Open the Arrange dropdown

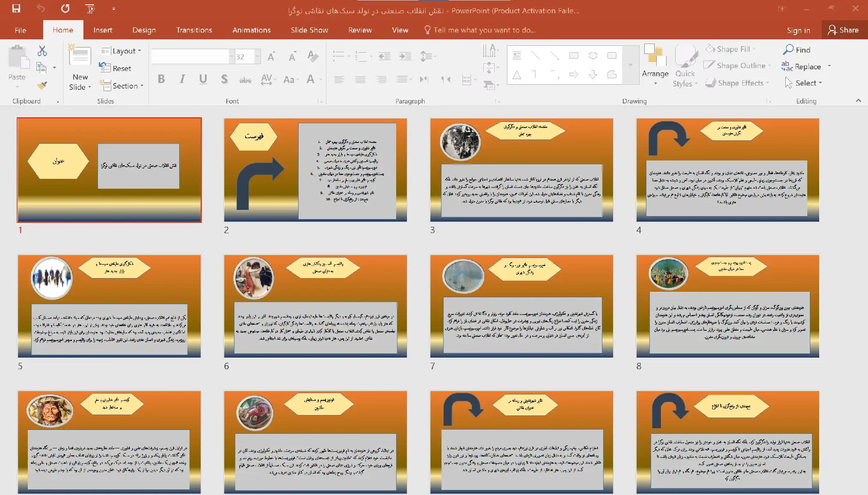[655, 65]
